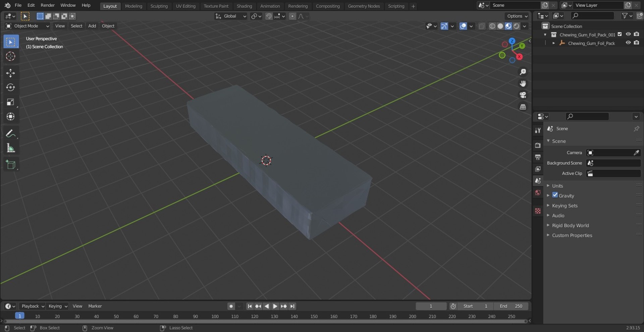Open the Output properties tab
Image resolution: width=644 pixels, height=332 pixels.
point(538,157)
